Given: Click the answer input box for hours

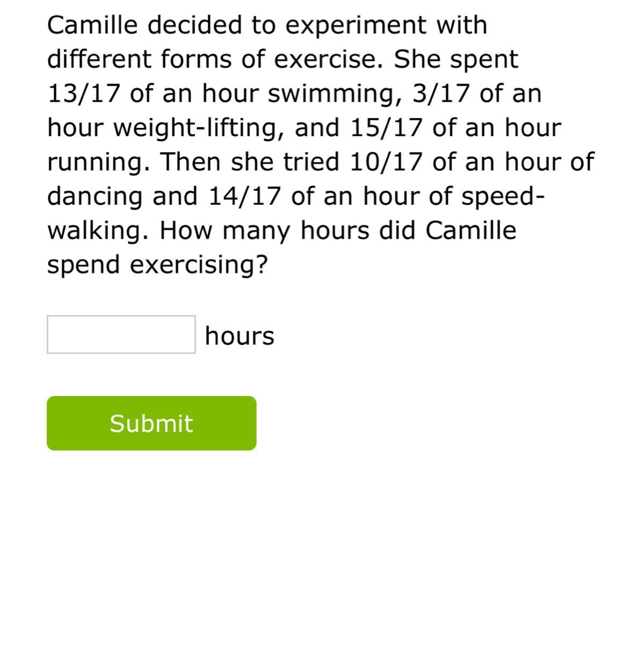Looking at the screenshot, I should tap(121, 334).
